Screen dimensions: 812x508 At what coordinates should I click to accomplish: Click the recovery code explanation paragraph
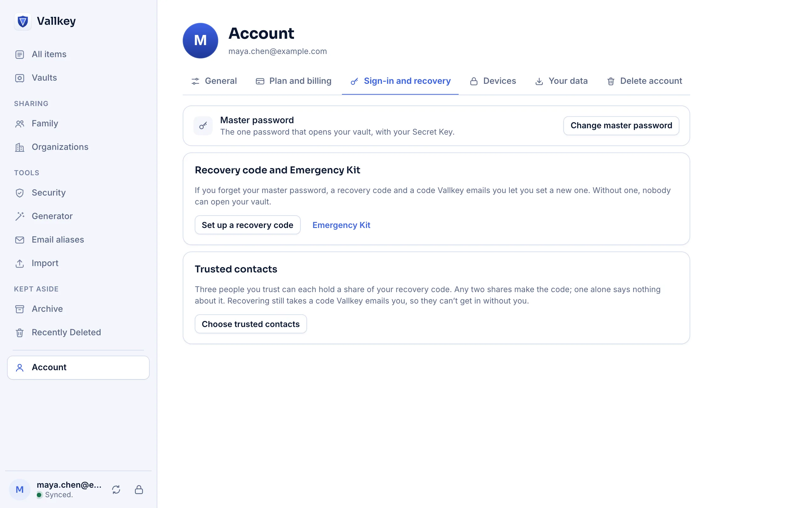433,196
